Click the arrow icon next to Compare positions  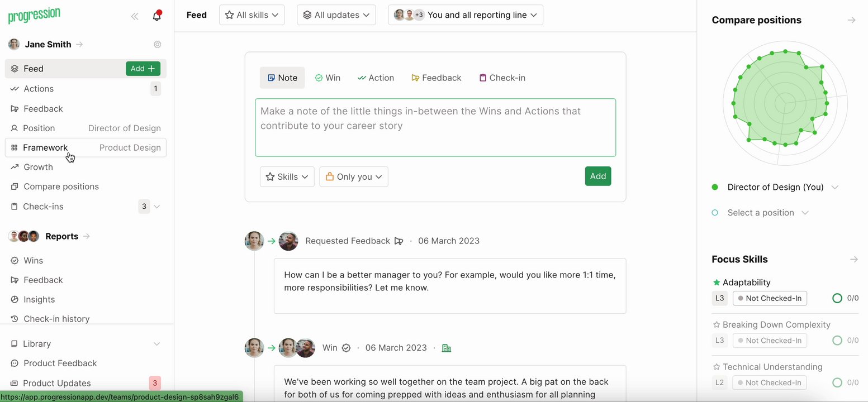851,20
